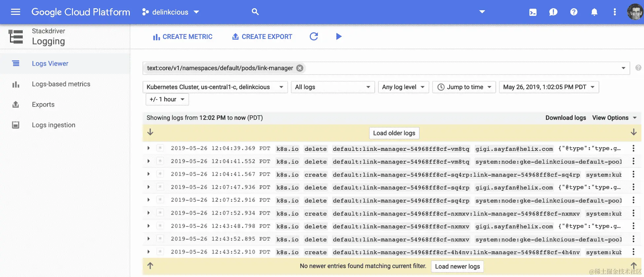
Task: Refresh the logs with the reload icon
Action: [x=314, y=36]
